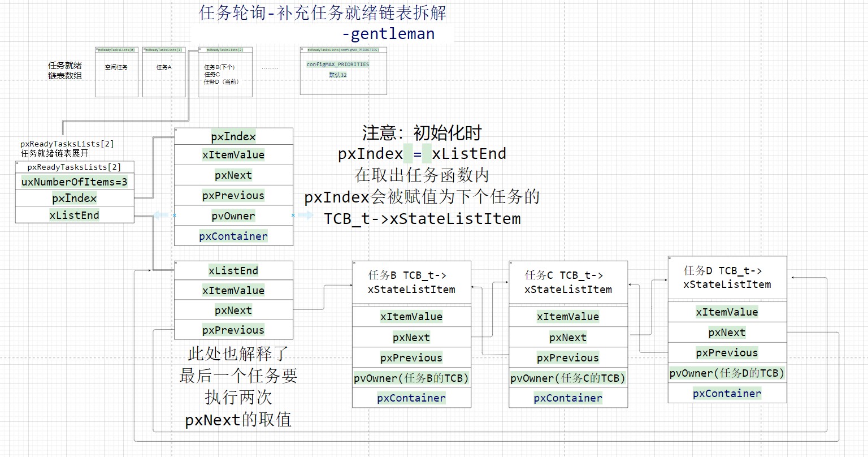Select the 默认32 text
The width and height of the screenshot is (868, 457).
338,75
